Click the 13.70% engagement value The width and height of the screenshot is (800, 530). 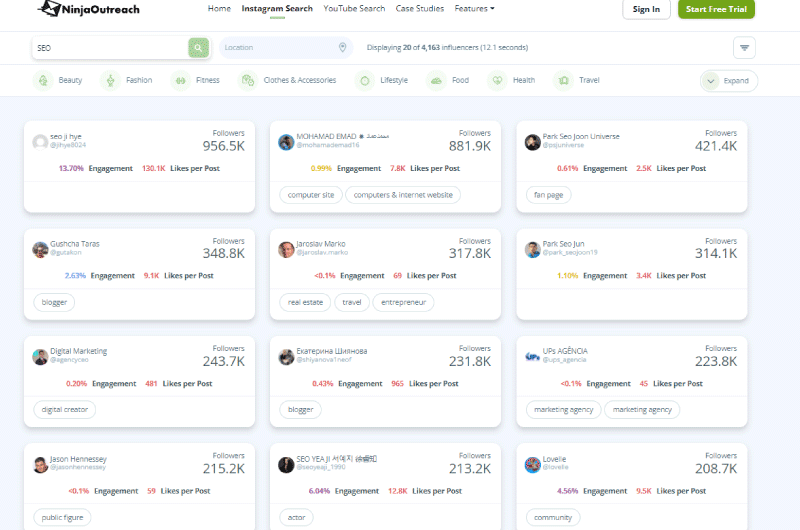click(x=71, y=168)
